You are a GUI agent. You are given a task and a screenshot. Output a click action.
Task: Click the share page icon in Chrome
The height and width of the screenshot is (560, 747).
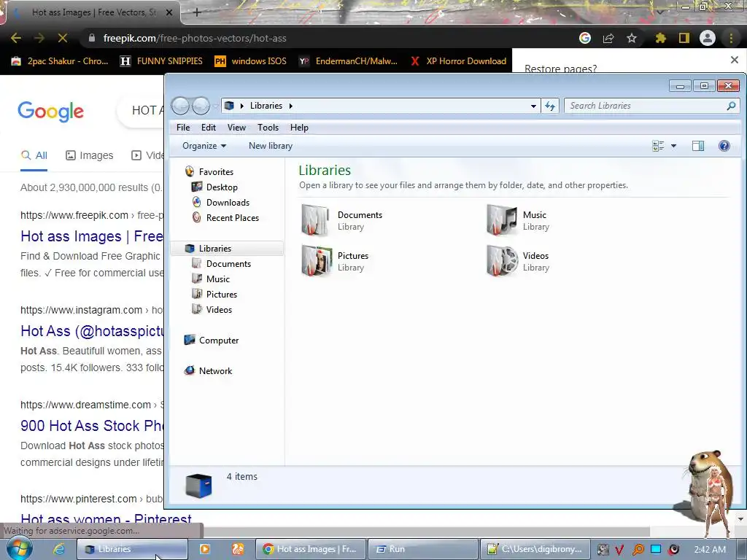coord(608,38)
